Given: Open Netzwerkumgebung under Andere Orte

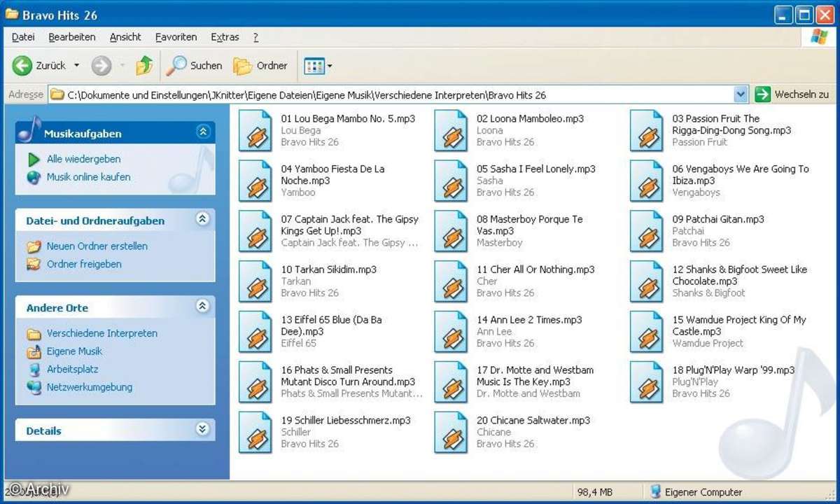Looking at the screenshot, I should 89,387.
